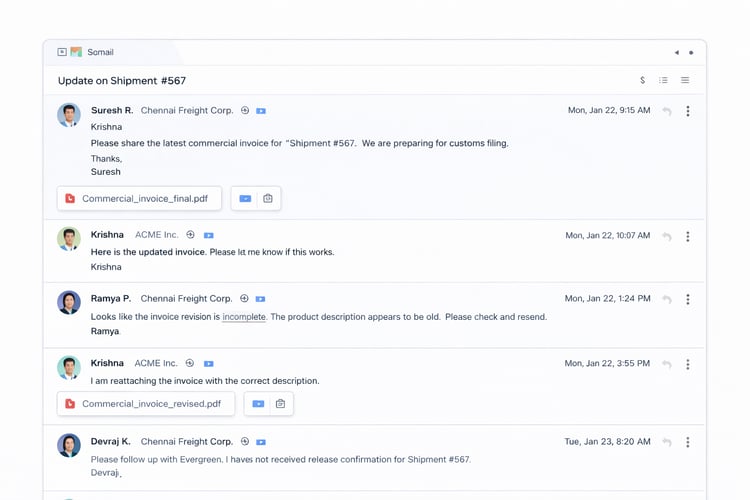
Task: Click 'ACME Inc.' on Krishna's 10:07 AM message
Action: 156,234
